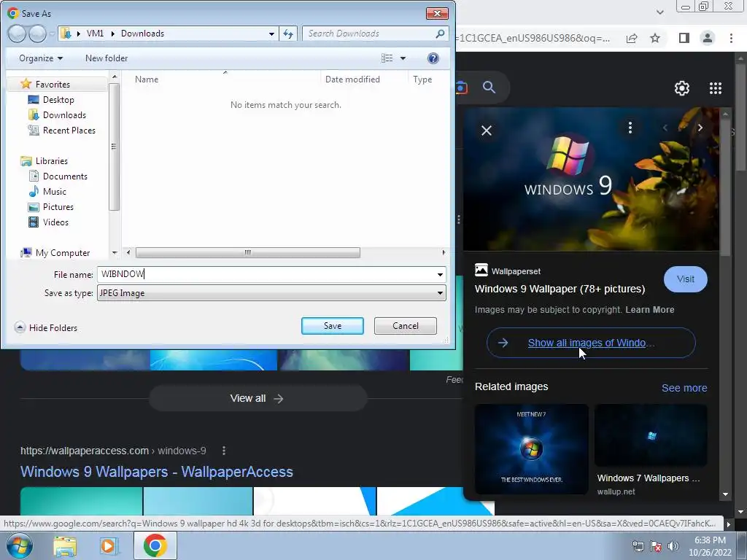Click See more related images
Screen dimensions: 747x560
click(x=684, y=388)
